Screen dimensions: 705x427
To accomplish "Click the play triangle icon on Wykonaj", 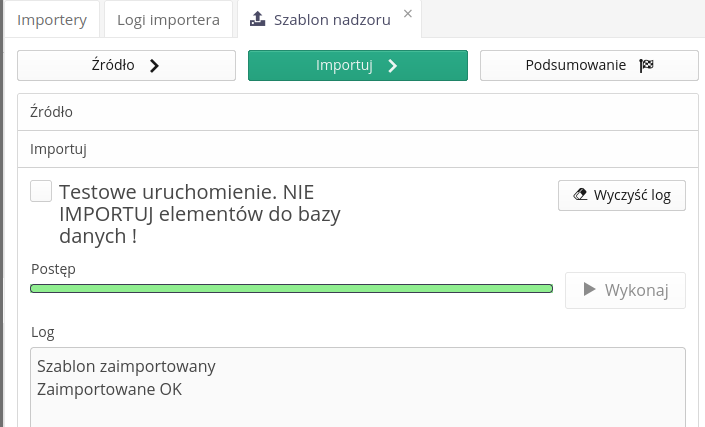I will click(589, 290).
